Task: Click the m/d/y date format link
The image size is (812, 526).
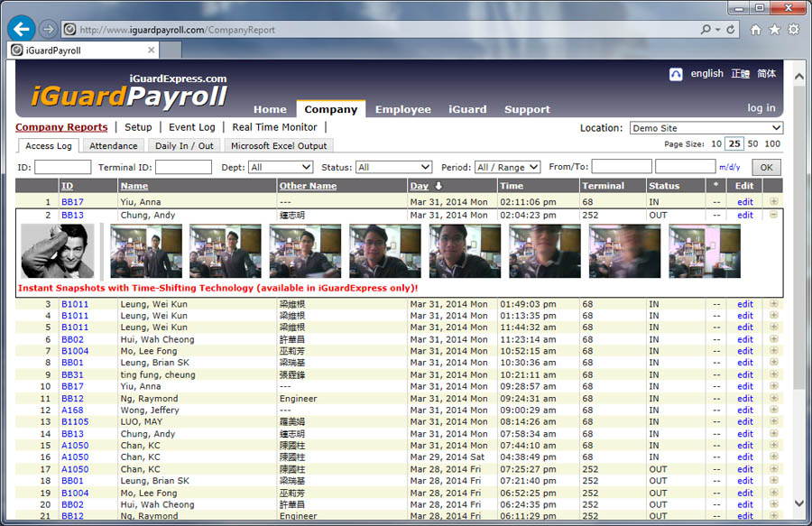Action: pos(730,167)
